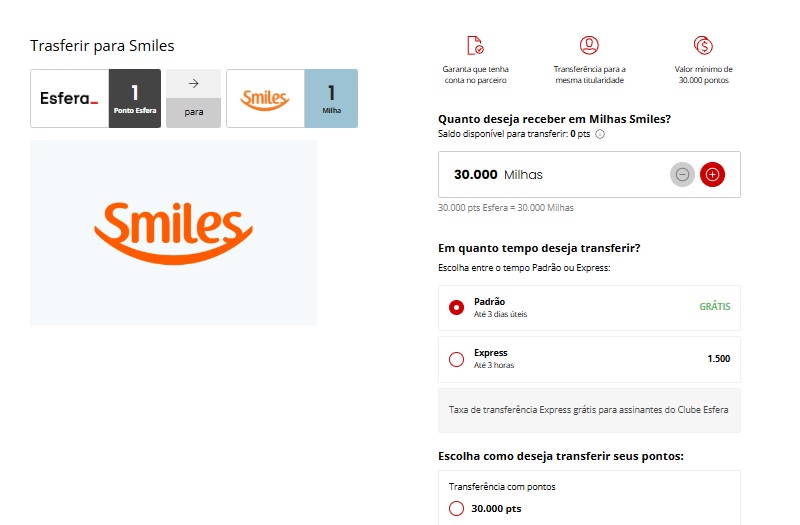Image resolution: width=800 pixels, height=525 pixels.
Task: Select the Express transfer option
Action: click(x=457, y=359)
